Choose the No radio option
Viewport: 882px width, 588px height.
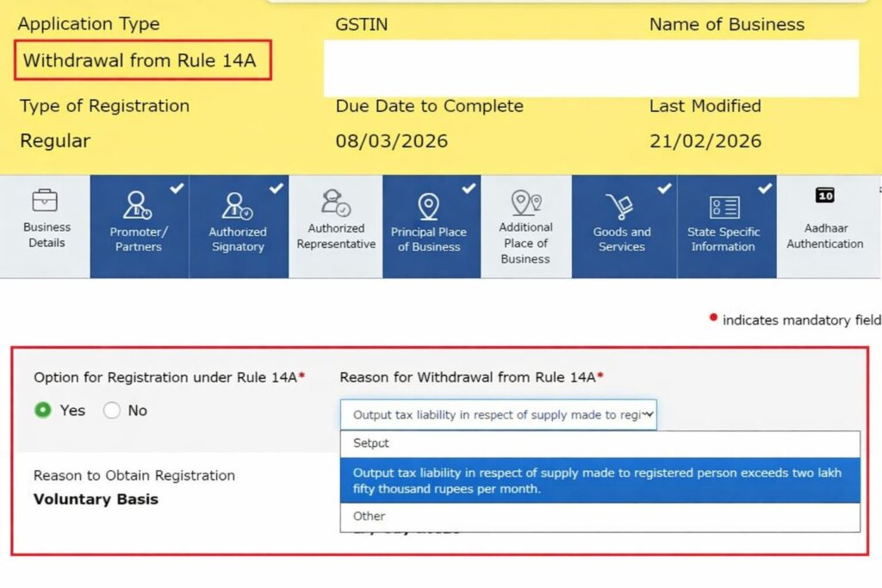[112, 411]
